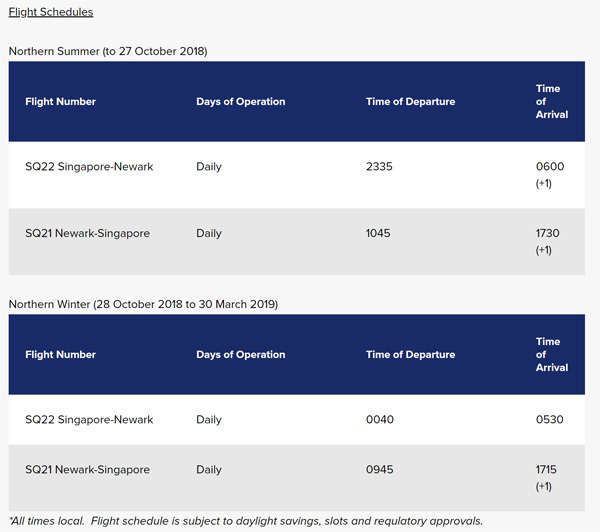Select SQ21 Newark-Singapore in the summer table
The height and width of the screenshot is (532, 600).
[x=87, y=234]
